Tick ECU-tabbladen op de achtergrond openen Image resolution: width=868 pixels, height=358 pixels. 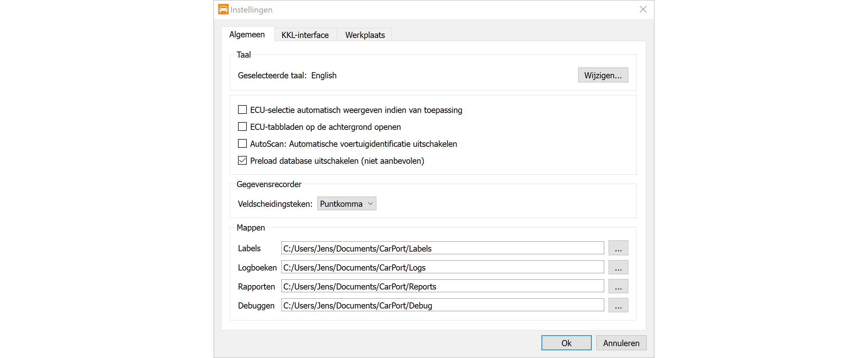tap(242, 127)
